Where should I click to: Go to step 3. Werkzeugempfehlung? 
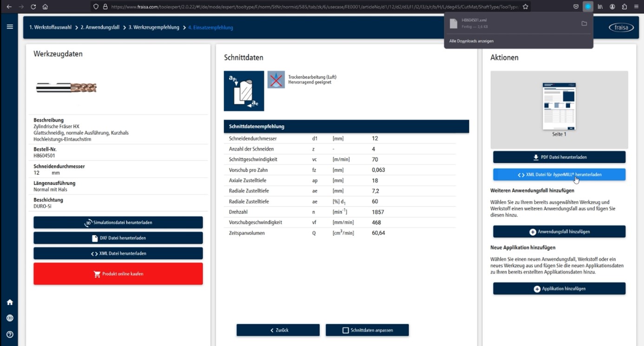point(154,27)
